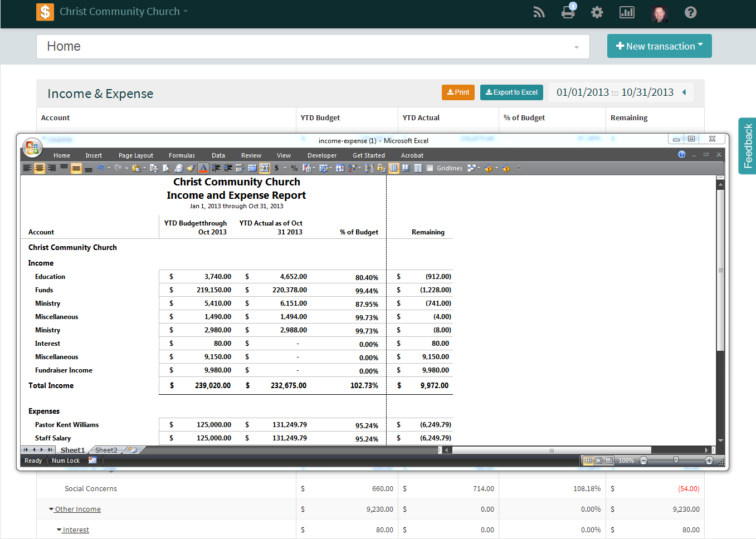Click the zoom in plus button

[x=709, y=460]
